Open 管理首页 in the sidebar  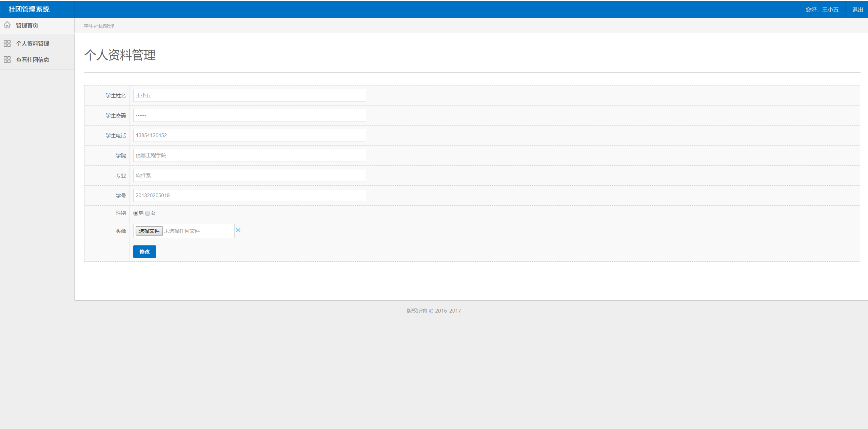pyautogui.click(x=27, y=25)
